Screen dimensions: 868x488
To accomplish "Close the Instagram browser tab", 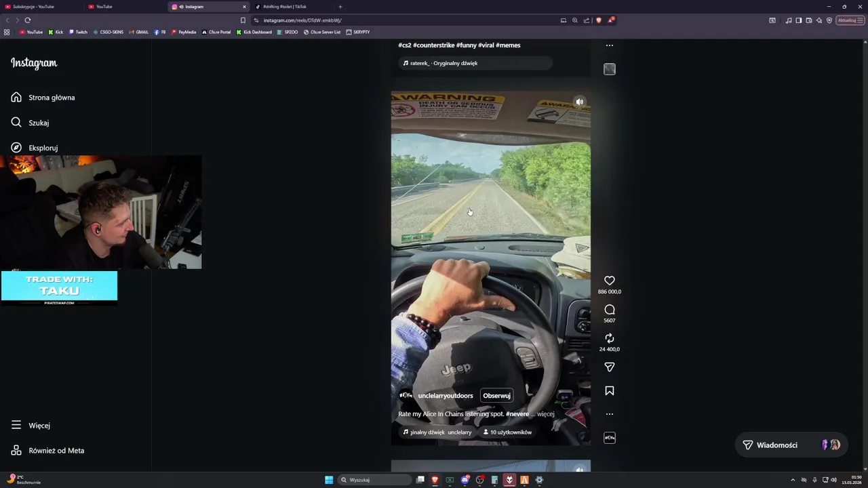I will 244,7.
